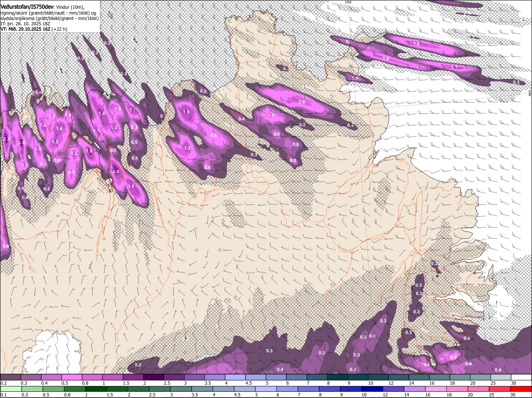Click the Veðurstofan/IS750dev title text
This screenshot has height=398, width=532.
27,7
